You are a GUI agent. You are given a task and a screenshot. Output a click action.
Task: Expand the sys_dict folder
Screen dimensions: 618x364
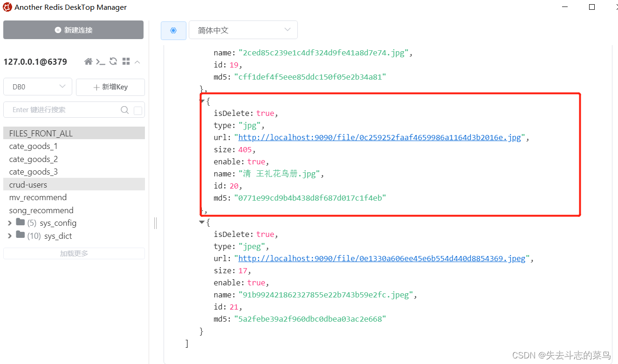pyautogui.click(x=10, y=236)
